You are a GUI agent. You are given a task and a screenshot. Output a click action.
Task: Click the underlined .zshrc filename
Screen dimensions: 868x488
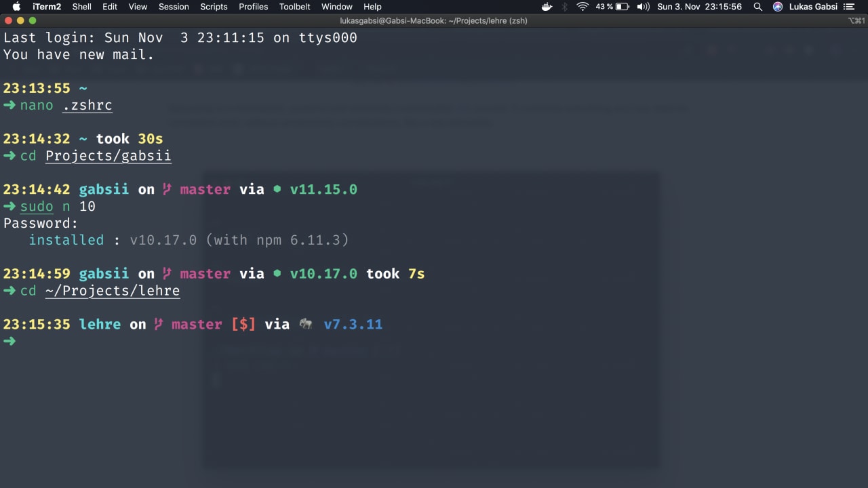(x=87, y=106)
